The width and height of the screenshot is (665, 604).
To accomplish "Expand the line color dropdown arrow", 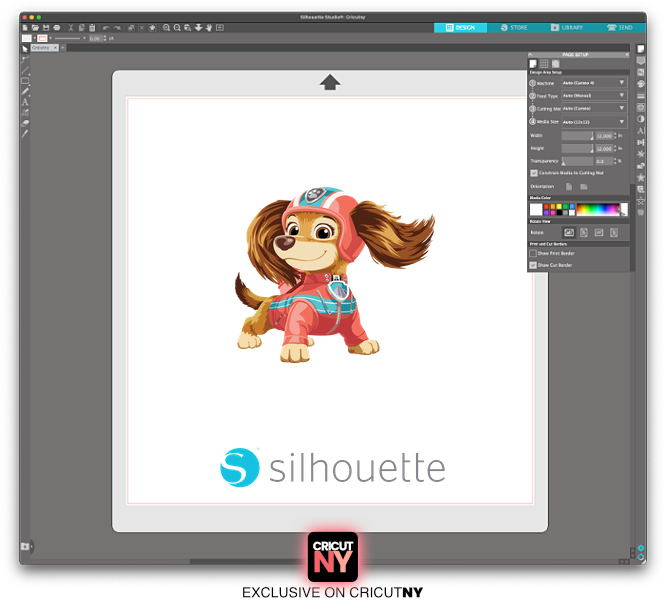I will 50,38.
